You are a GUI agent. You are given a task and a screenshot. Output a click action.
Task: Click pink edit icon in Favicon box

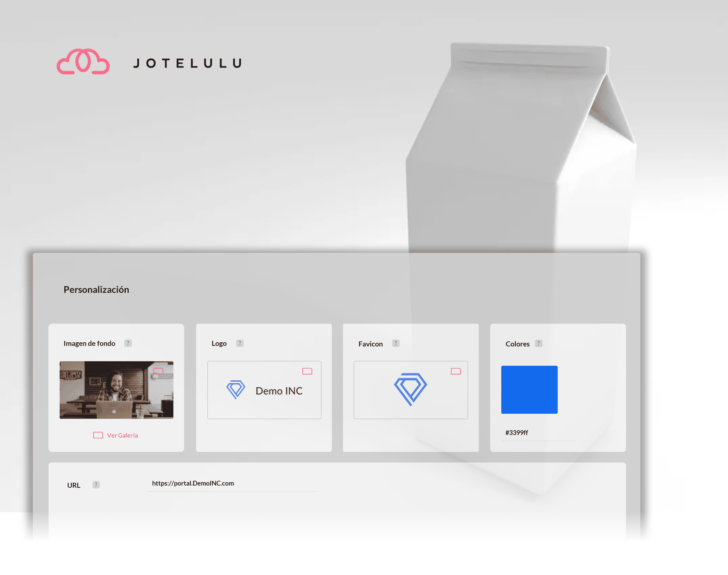pos(456,371)
